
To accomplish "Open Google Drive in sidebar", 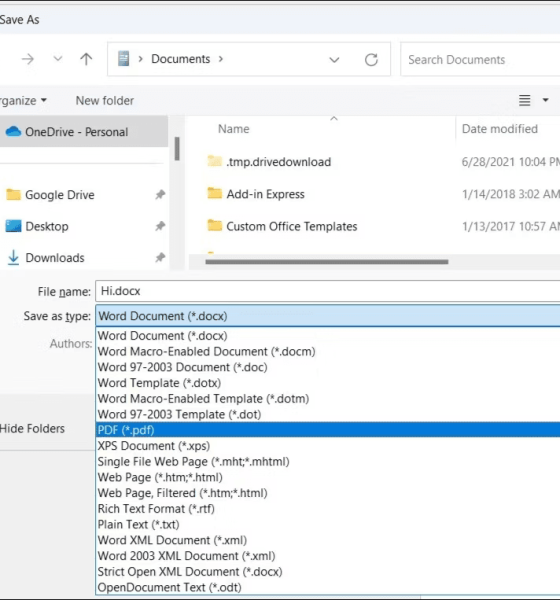I will (60, 195).
